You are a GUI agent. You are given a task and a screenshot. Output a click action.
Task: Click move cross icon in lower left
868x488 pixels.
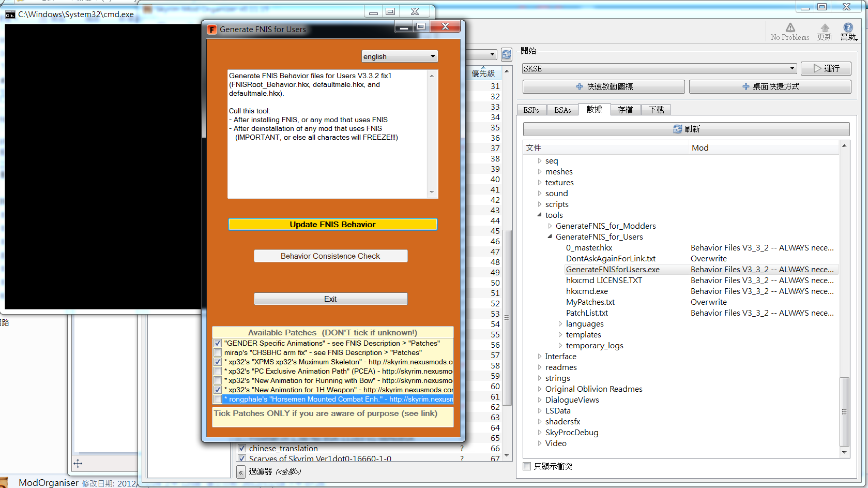(78, 463)
